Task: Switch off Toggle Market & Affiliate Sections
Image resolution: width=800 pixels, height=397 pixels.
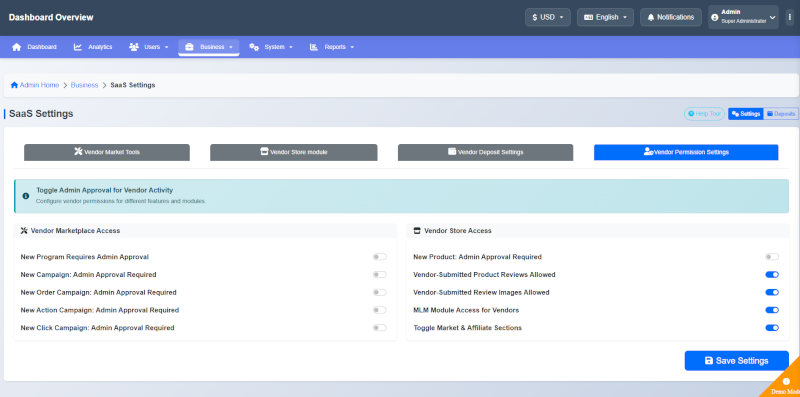Action: tap(772, 328)
